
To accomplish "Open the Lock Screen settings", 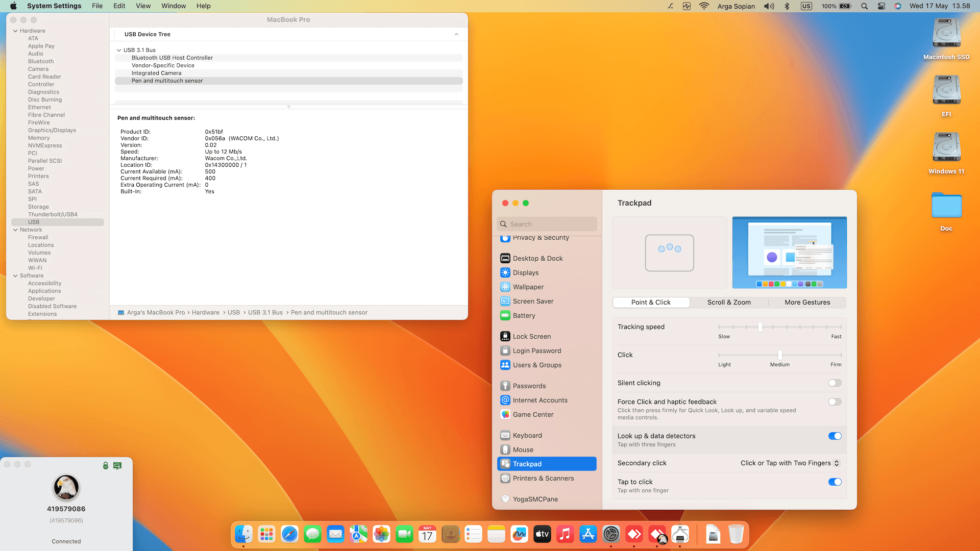I will [531, 336].
